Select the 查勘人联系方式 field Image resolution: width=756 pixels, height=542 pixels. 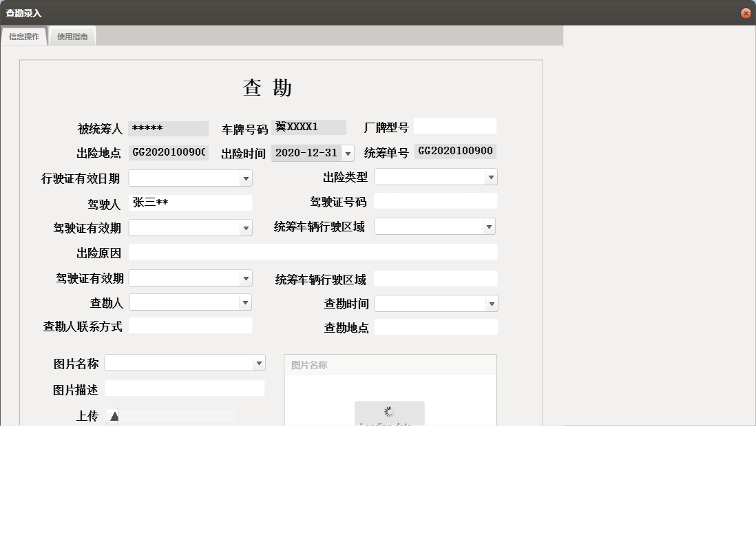point(191,326)
